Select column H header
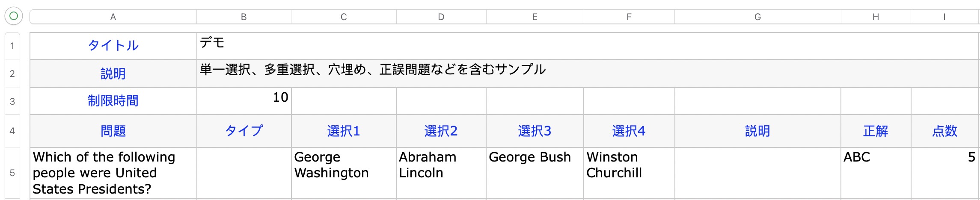This screenshot has height=200, width=980. click(876, 17)
